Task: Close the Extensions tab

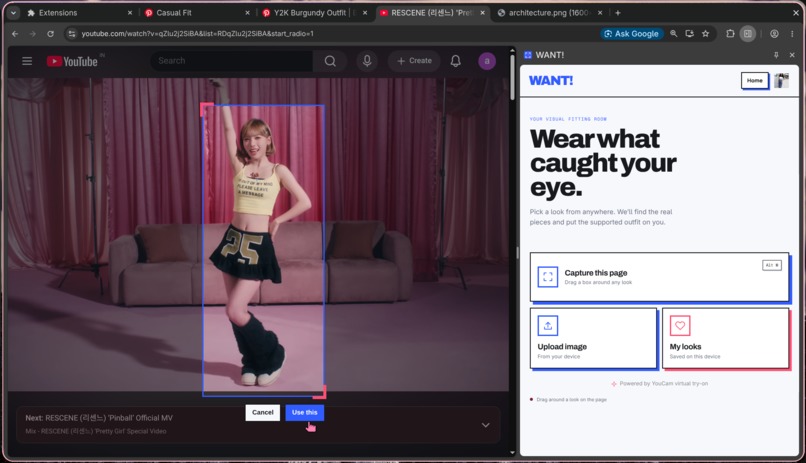Action: tap(130, 13)
